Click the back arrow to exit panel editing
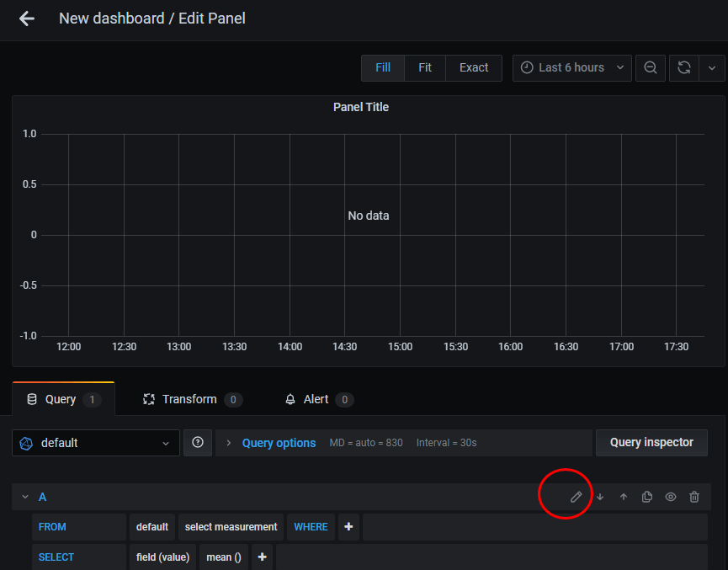 (27, 19)
